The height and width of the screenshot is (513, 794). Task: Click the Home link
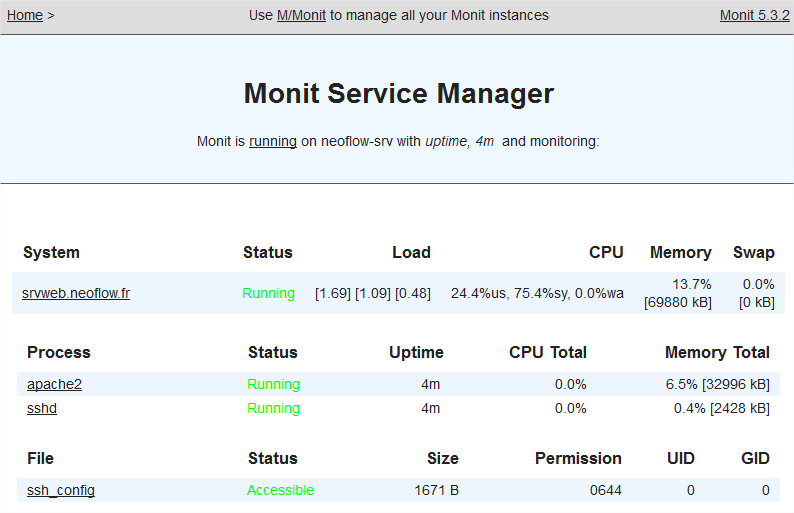(25, 15)
